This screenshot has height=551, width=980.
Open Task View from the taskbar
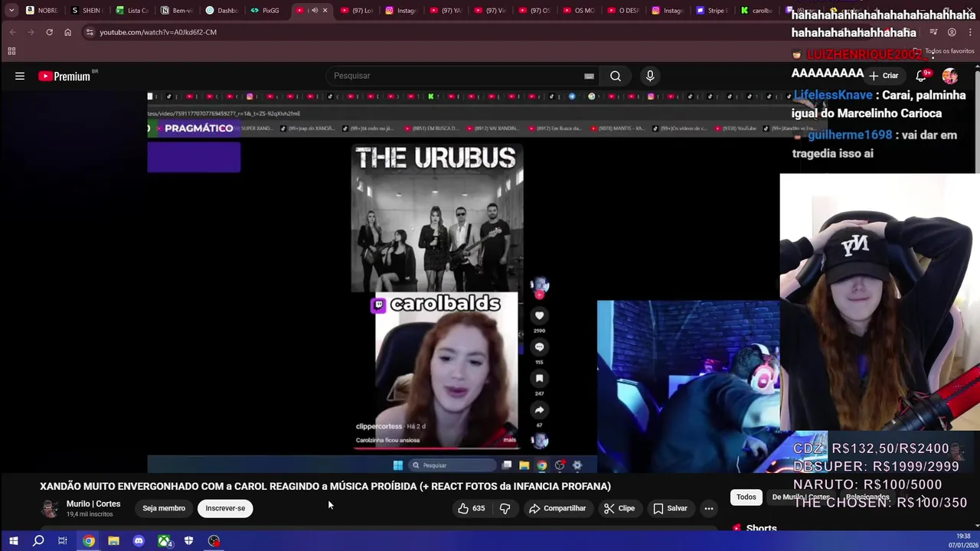(x=63, y=541)
